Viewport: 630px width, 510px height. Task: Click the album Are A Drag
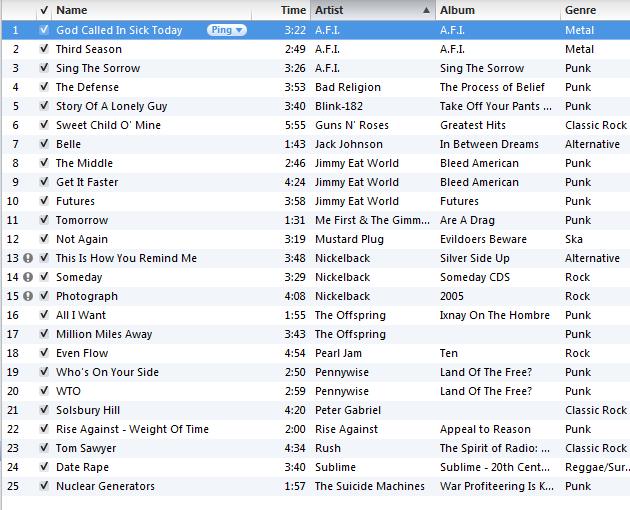pos(467,220)
